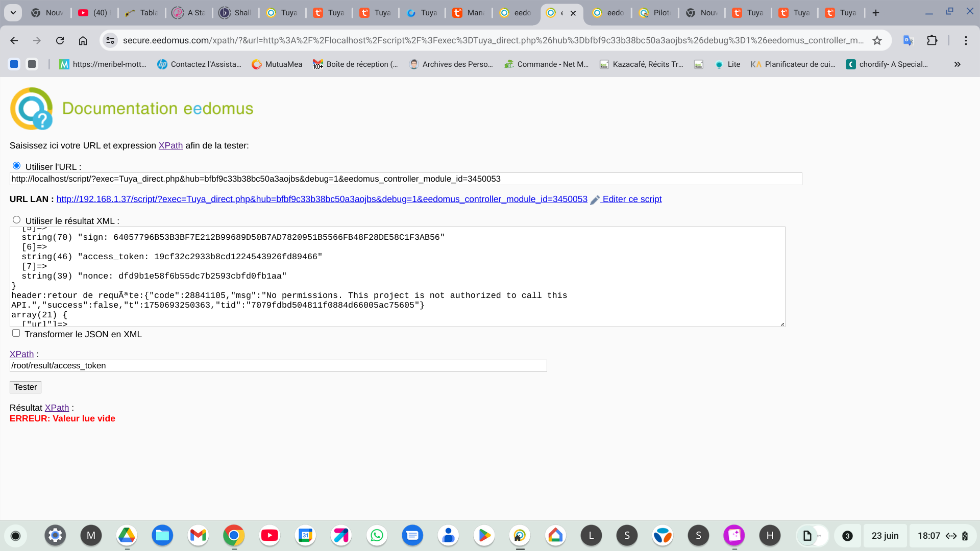Select Utiliser le résultat XML radio
The width and height of the screenshot is (980, 551).
click(x=16, y=220)
